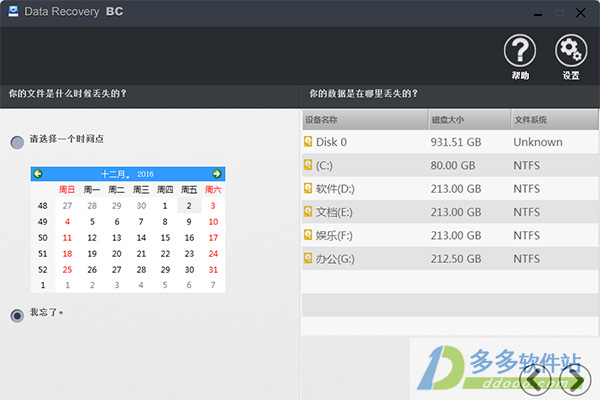Minimize the Data Recovery window
The image size is (600, 400).
538,13
